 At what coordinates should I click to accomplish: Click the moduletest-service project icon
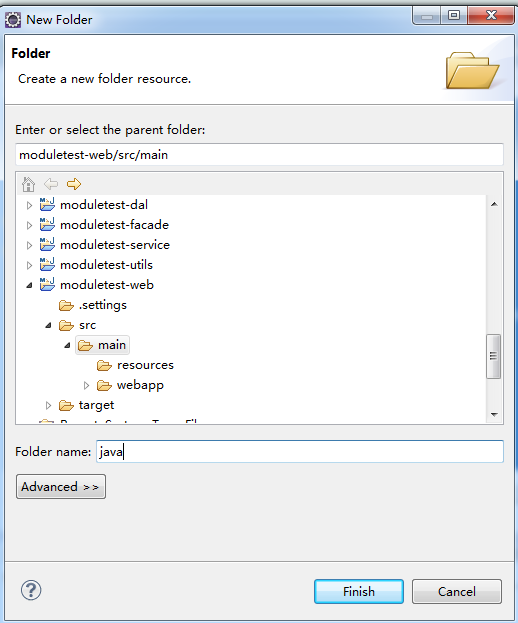point(47,245)
